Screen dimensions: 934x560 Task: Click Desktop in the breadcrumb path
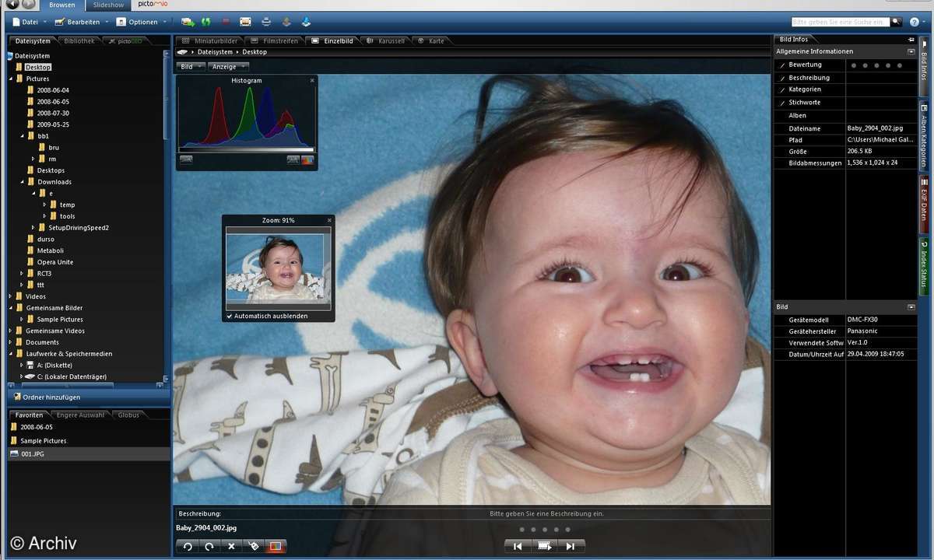(255, 52)
